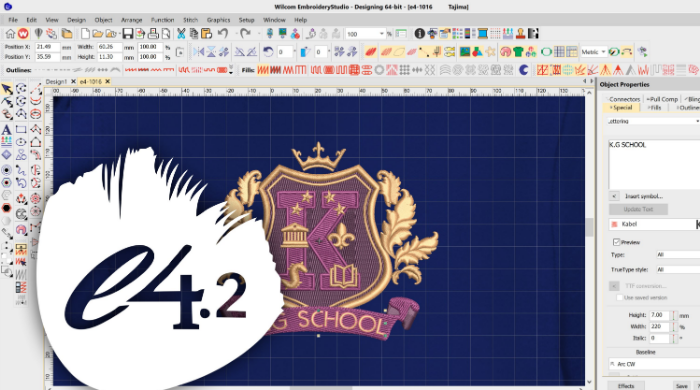The height and width of the screenshot is (390, 700).
Task: Click the Home icon in toolbar
Action: tap(10, 33)
